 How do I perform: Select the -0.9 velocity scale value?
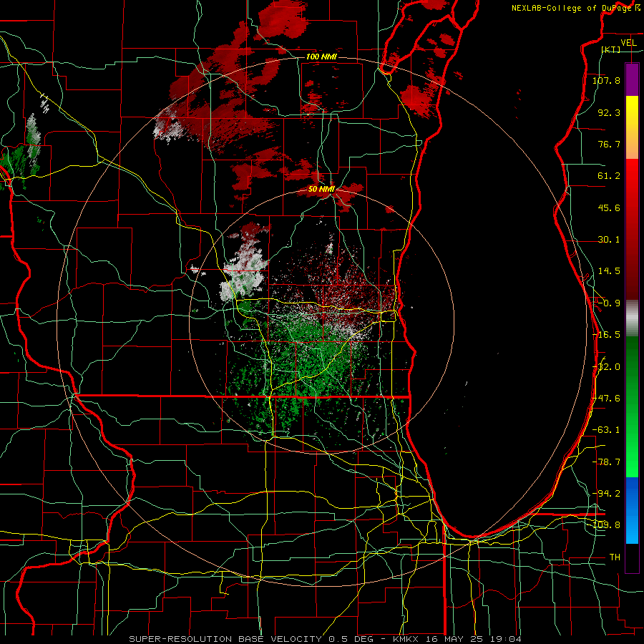click(x=608, y=303)
